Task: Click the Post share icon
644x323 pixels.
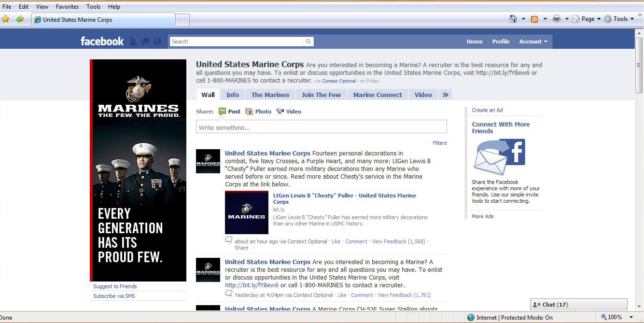Action: pyautogui.click(x=222, y=111)
